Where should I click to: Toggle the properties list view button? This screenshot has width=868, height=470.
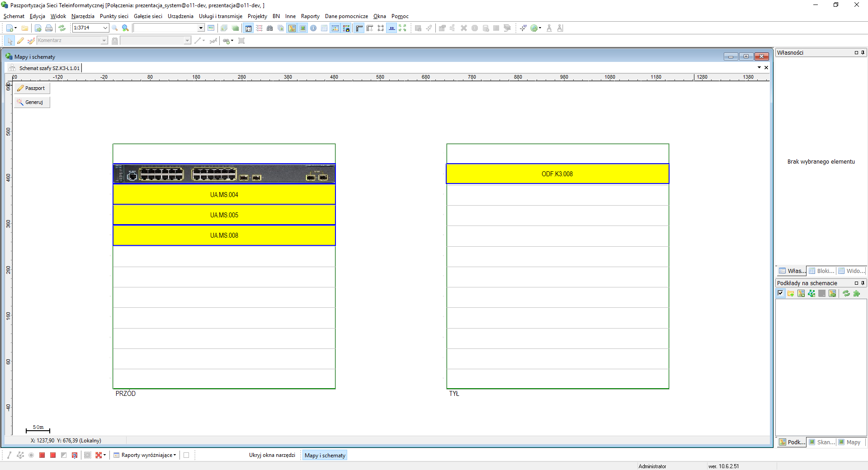[x=248, y=28]
